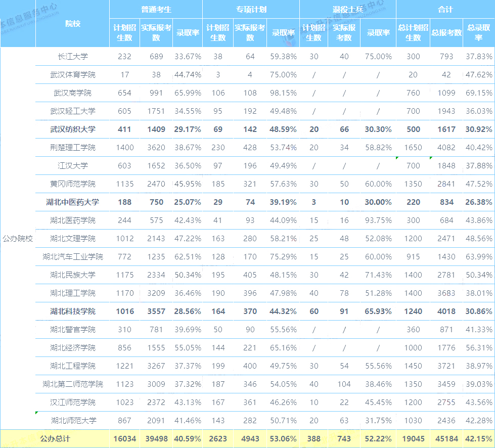Click the 湖北师范大学 cell
This screenshot has height=448, width=495.
click(x=73, y=421)
